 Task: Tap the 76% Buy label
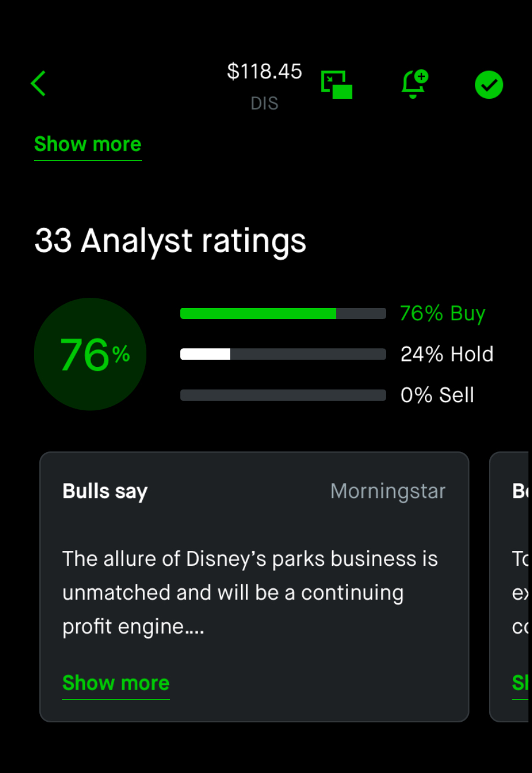[442, 313]
